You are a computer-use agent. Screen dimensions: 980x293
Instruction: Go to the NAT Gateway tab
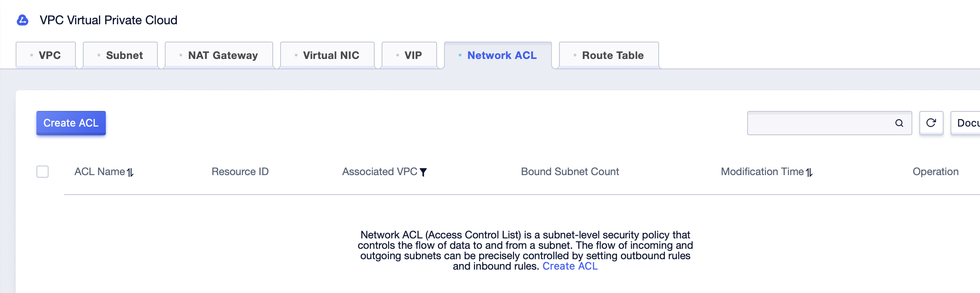coord(219,55)
